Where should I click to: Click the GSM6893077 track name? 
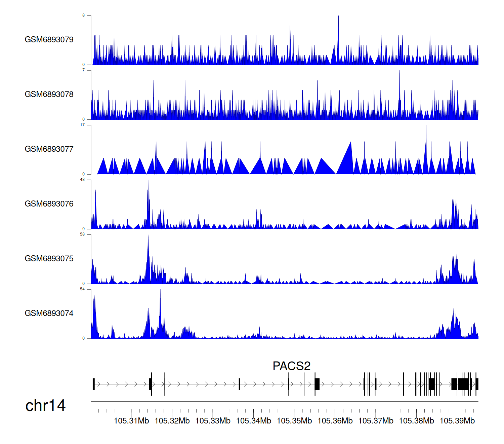[x=49, y=149]
